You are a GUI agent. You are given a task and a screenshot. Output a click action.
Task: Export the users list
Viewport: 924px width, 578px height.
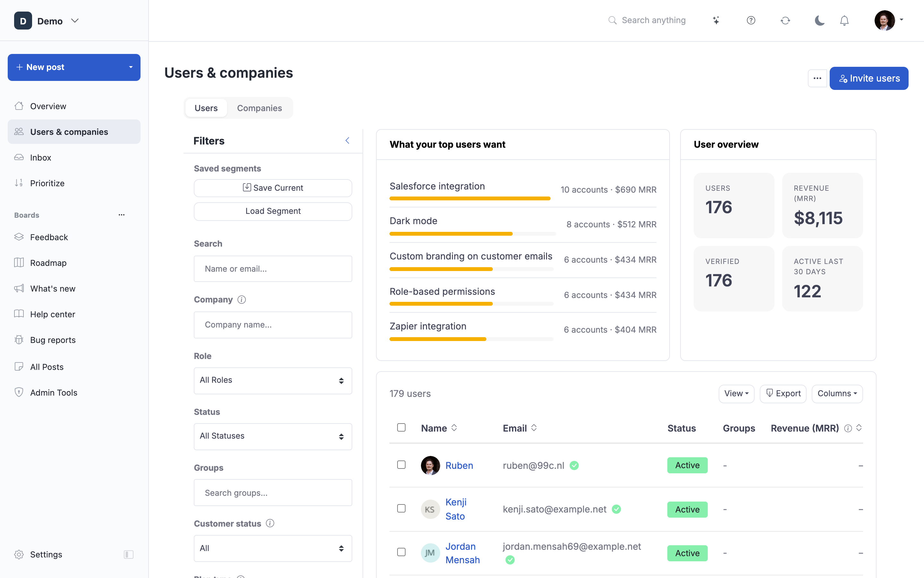783,393
